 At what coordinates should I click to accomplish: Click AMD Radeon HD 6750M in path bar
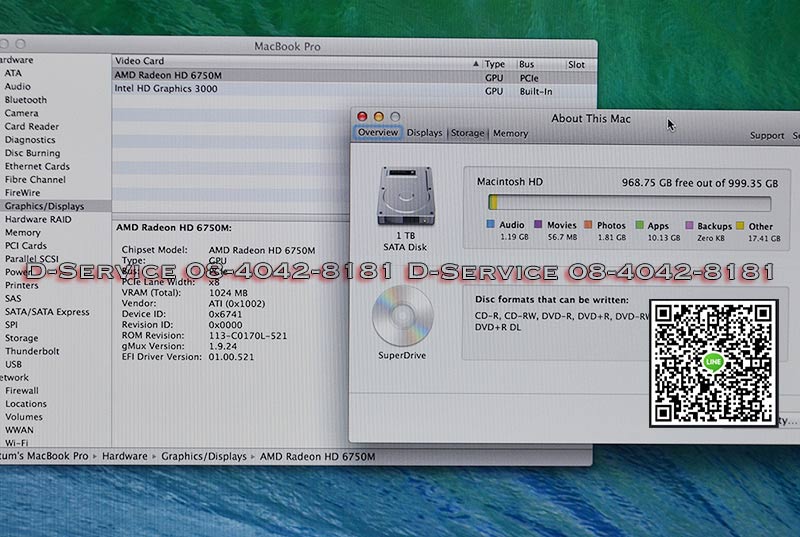tap(317, 456)
